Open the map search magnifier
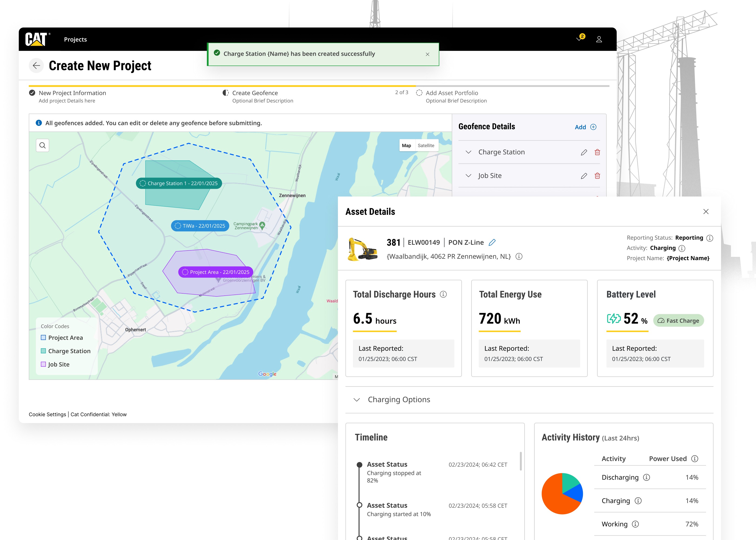 [43, 145]
